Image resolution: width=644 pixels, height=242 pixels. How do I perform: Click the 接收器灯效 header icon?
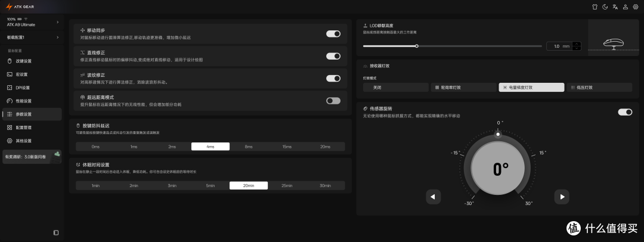point(365,66)
